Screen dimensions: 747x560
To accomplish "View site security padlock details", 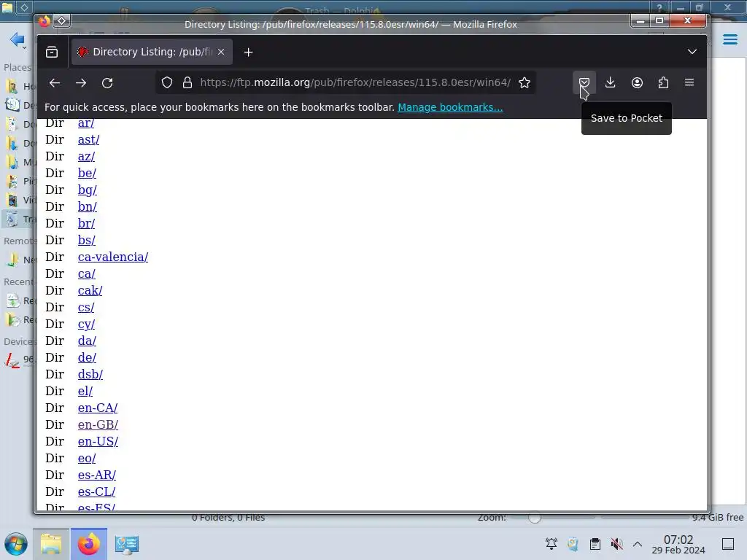I will [187, 83].
